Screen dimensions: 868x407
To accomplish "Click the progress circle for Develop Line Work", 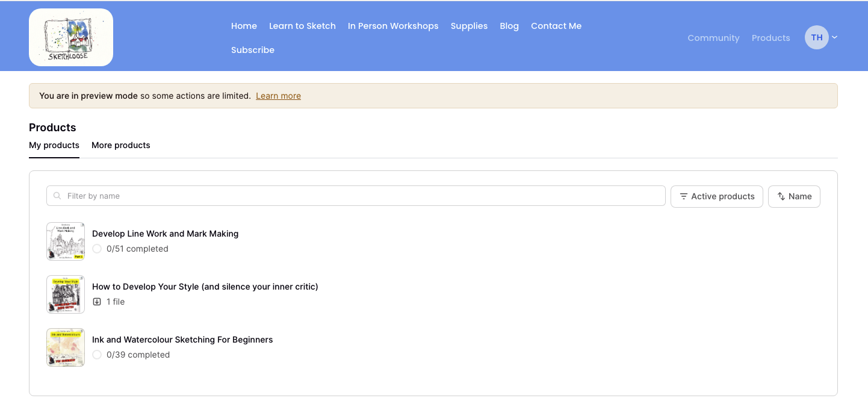I will [x=97, y=249].
